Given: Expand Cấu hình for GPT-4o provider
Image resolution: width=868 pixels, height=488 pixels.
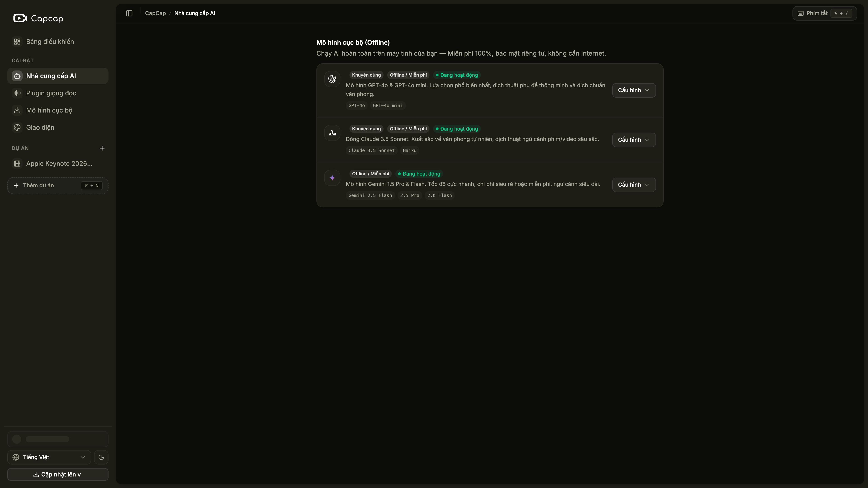Looking at the screenshot, I should [x=633, y=90].
